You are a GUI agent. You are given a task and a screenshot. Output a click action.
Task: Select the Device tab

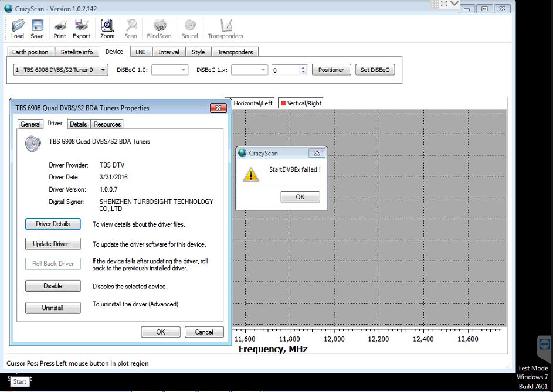(x=114, y=52)
